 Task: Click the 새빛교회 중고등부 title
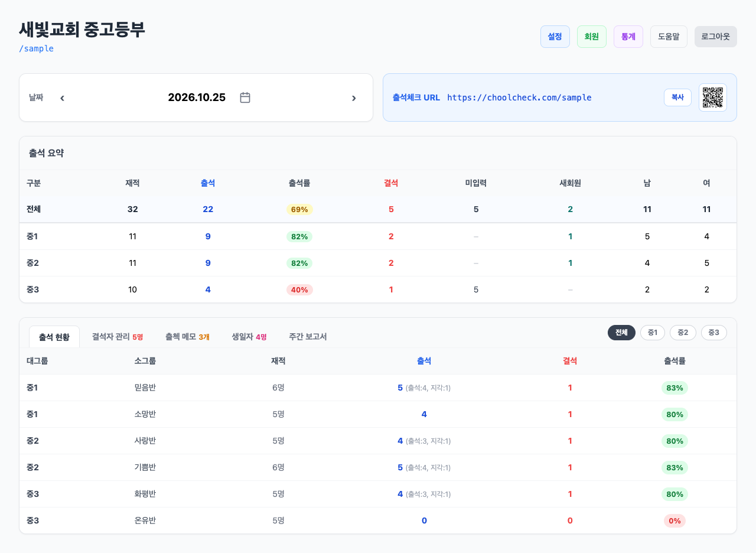82,30
